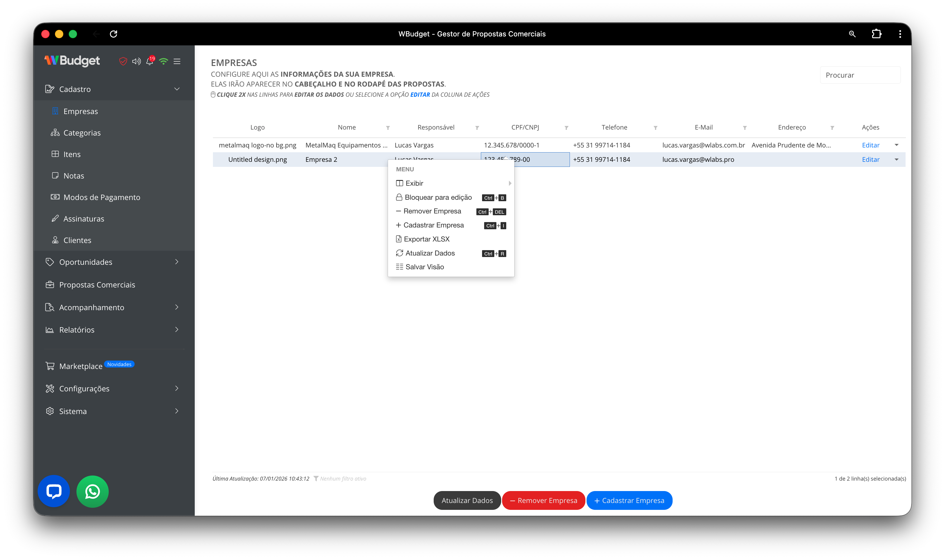This screenshot has width=945, height=560.
Task: Click the speaker sound icon
Action: (x=137, y=61)
